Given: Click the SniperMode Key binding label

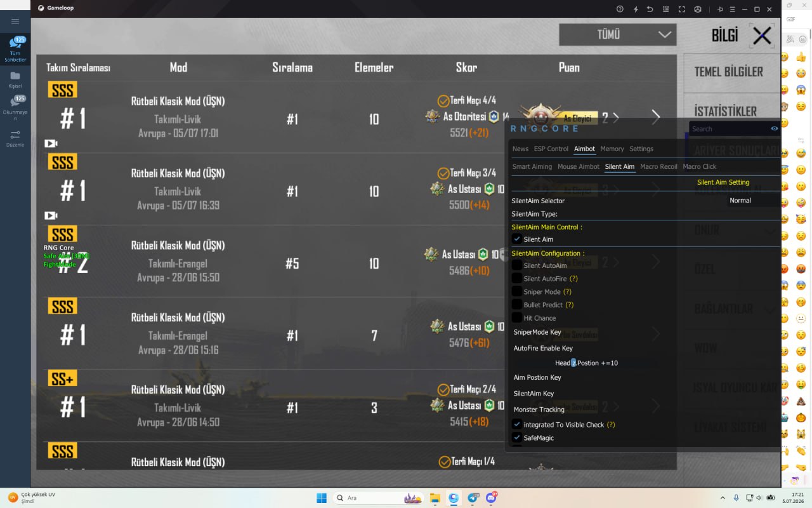Looking at the screenshot, I should pos(537,332).
